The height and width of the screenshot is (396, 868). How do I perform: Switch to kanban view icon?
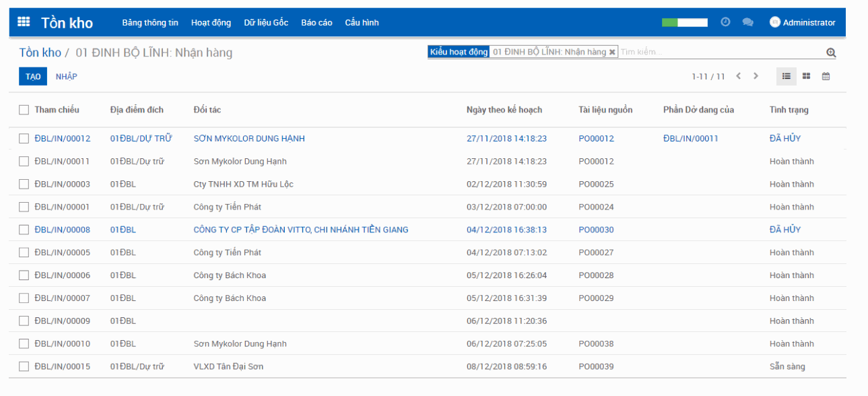(806, 76)
